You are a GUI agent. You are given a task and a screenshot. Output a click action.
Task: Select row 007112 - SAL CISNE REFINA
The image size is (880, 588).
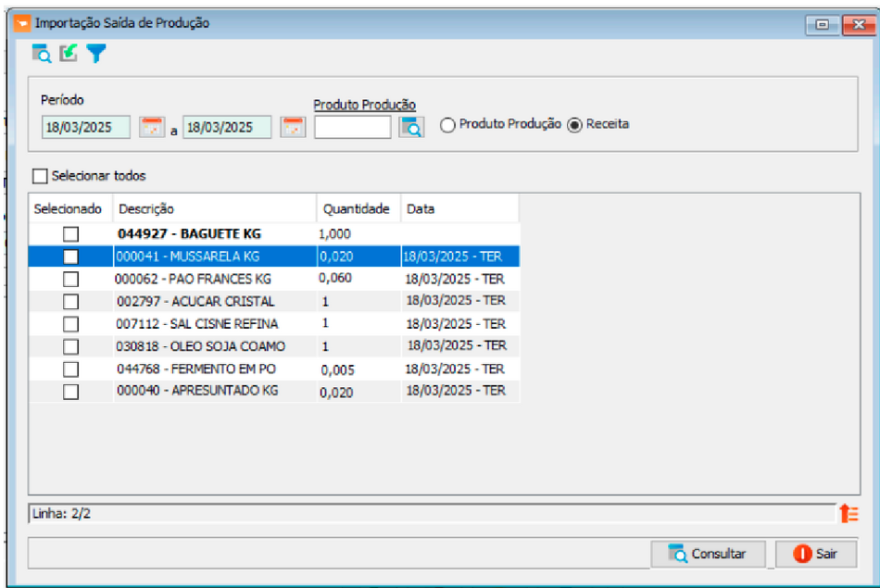274,324
